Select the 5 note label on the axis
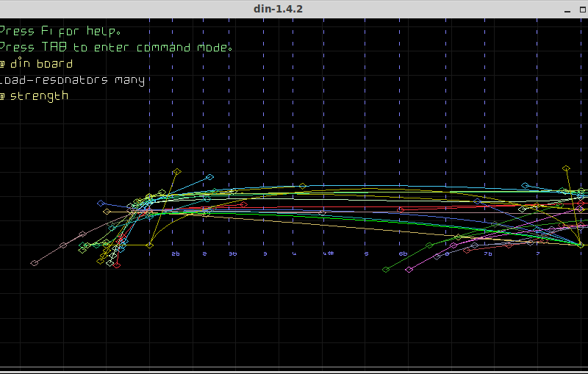588x374 pixels. (366, 253)
